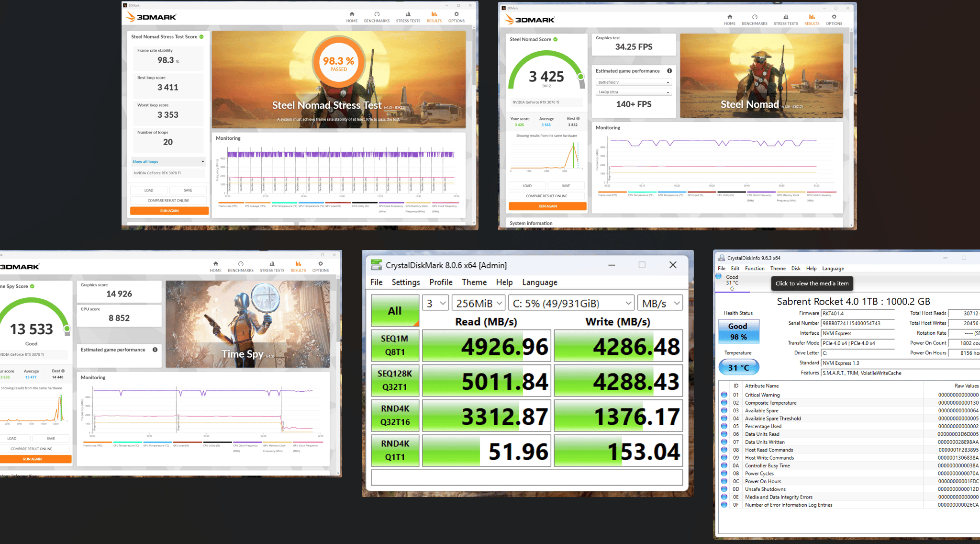
Task: Go to Home in Steel Nomad Stress Test window
Action: click(352, 17)
